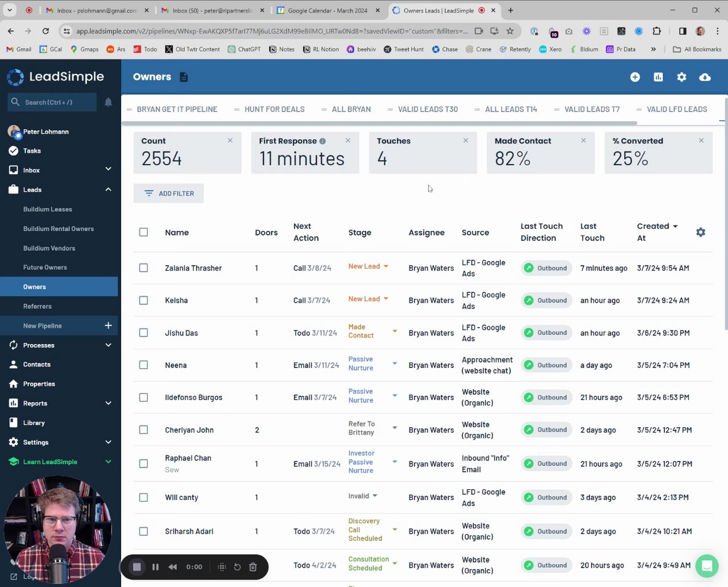Expand the Reports sidebar section

point(108,403)
